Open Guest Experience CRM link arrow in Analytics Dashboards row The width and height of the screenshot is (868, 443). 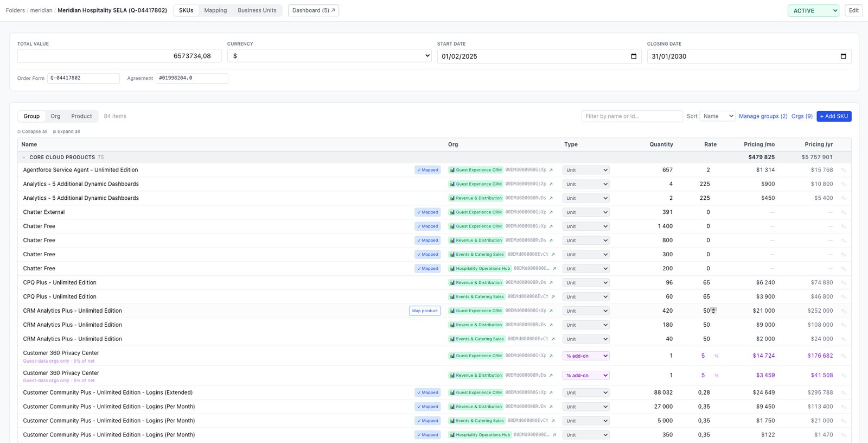[551, 184]
